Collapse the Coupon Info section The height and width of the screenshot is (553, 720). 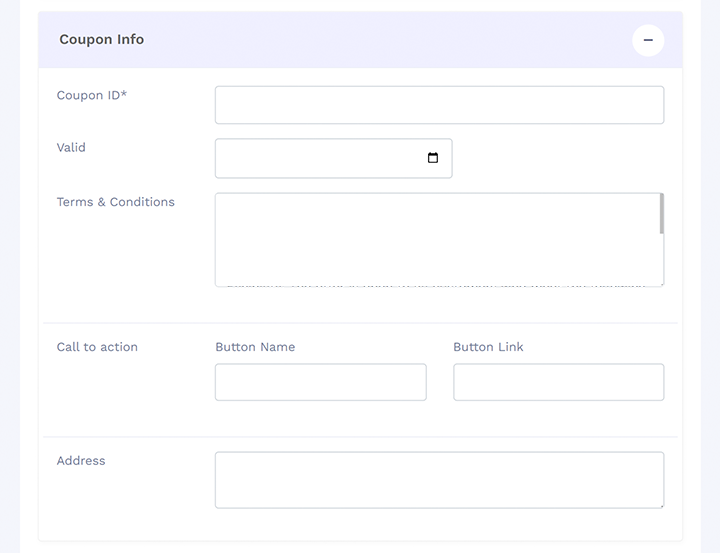(x=648, y=40)
